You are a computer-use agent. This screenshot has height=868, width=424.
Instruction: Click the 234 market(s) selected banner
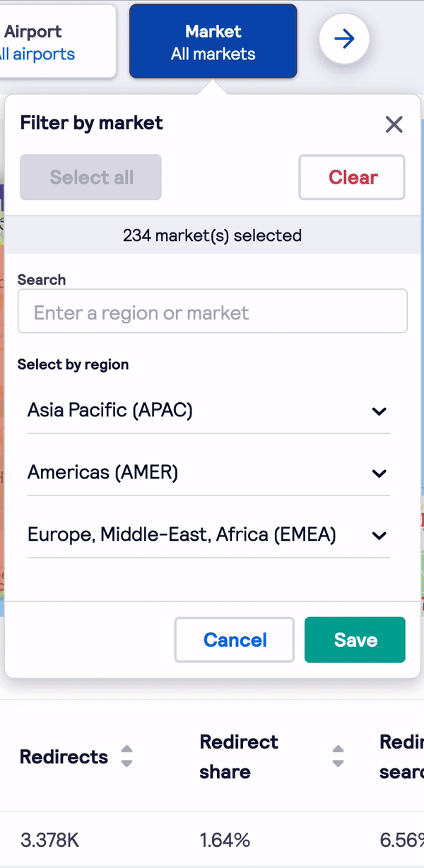[x=212, y=235]
